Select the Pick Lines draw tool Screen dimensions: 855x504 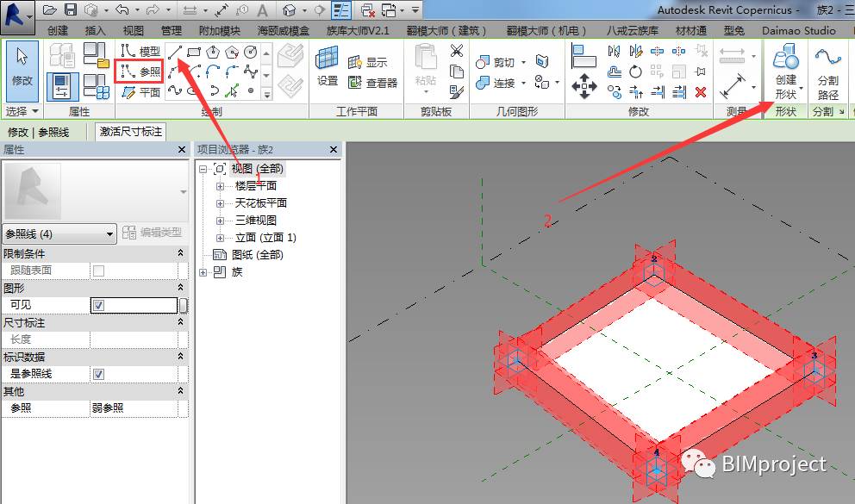(233, 90)
